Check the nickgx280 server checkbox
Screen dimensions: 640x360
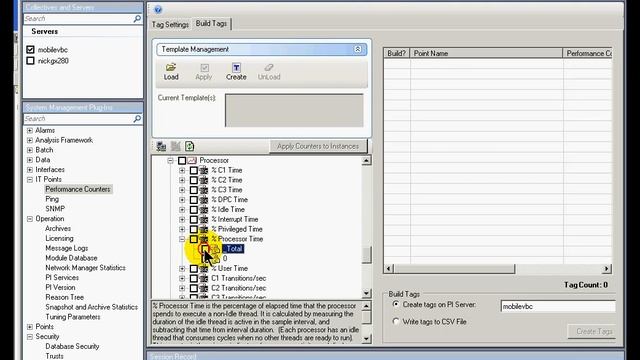tap(30, 60)
